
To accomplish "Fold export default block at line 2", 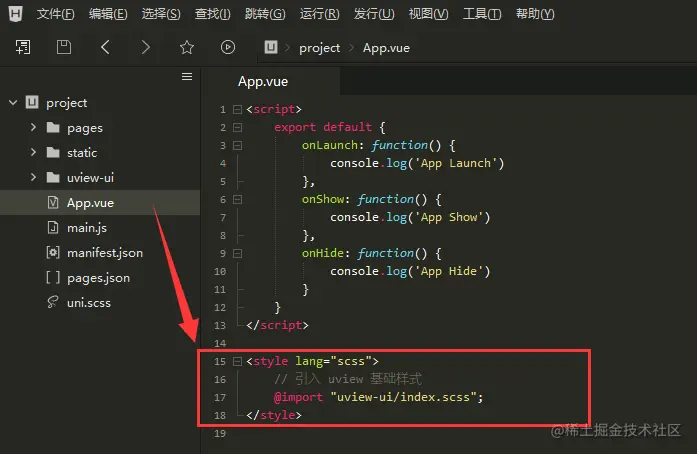I will (237, 128).
